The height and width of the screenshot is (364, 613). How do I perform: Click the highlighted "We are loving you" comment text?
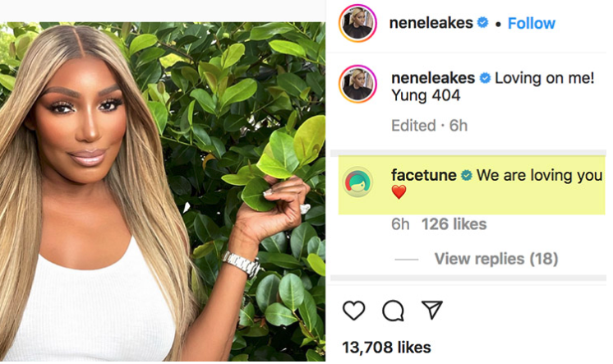(x=538, y=177)
